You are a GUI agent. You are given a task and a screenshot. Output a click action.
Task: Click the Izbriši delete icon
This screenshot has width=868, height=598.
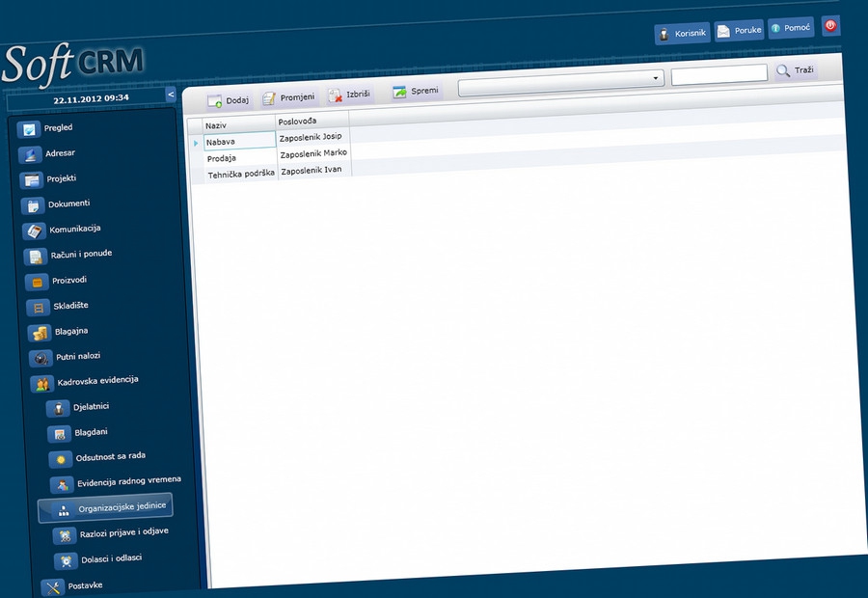335,95
